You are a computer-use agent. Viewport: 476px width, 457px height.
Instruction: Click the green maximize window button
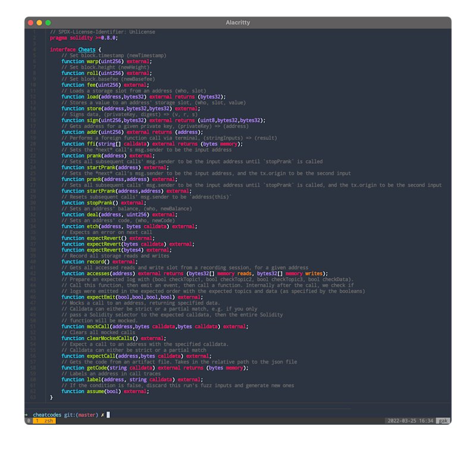pos(48,23)
